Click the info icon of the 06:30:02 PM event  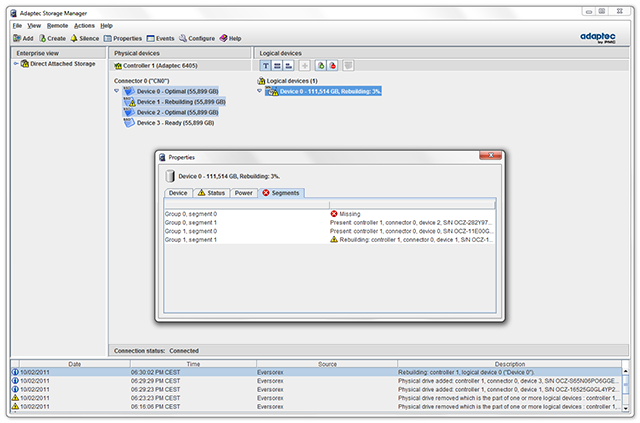(x=15, y=372)
